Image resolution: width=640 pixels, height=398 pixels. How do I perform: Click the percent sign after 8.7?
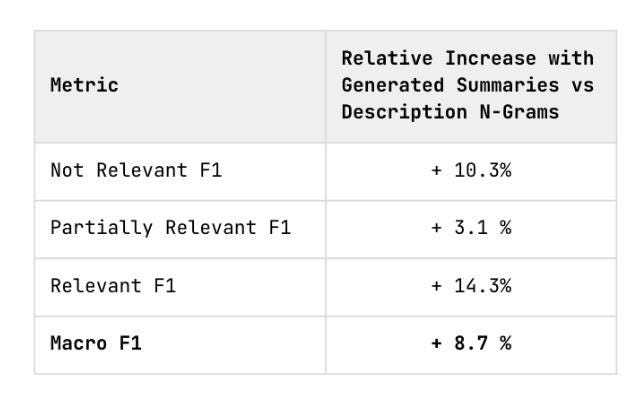(506, 343)
